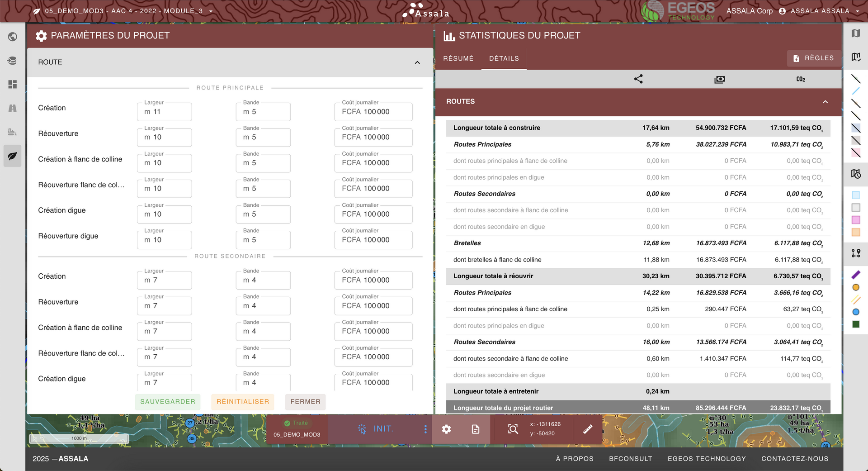This screenshot has width=868, height=471.
Task: Open the dashboard grid icon
Action: pyautogui.click(x=13, y=85)
